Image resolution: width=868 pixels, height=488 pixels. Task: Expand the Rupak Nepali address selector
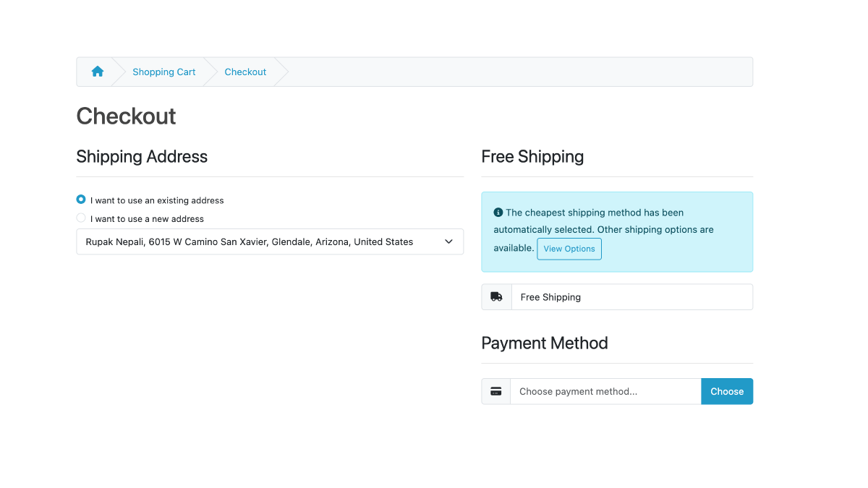click(270, 241)
